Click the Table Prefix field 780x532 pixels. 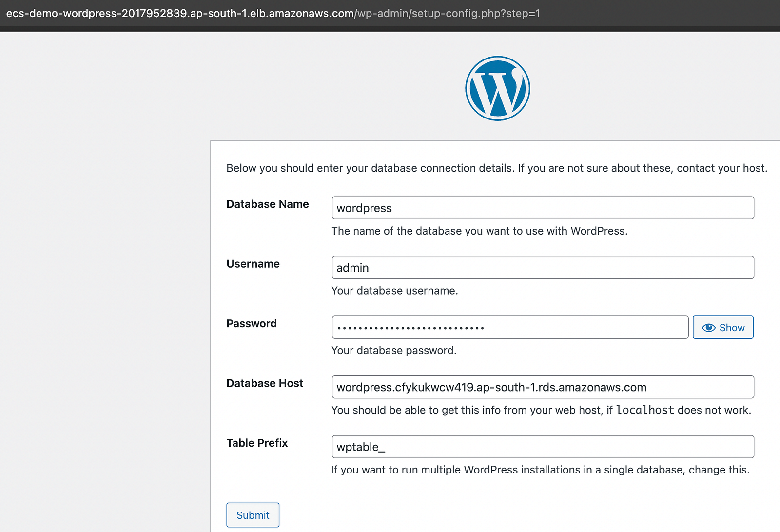pos(543,447)
